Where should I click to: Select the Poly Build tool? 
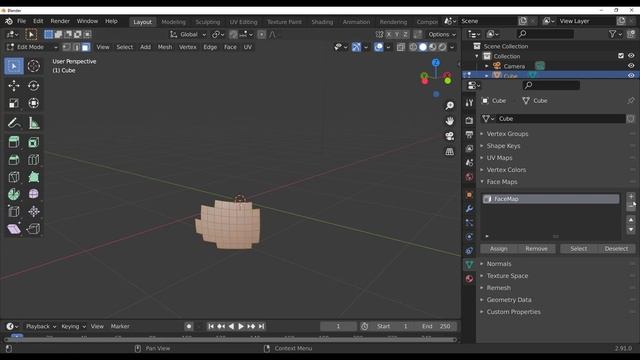(33, 177)
